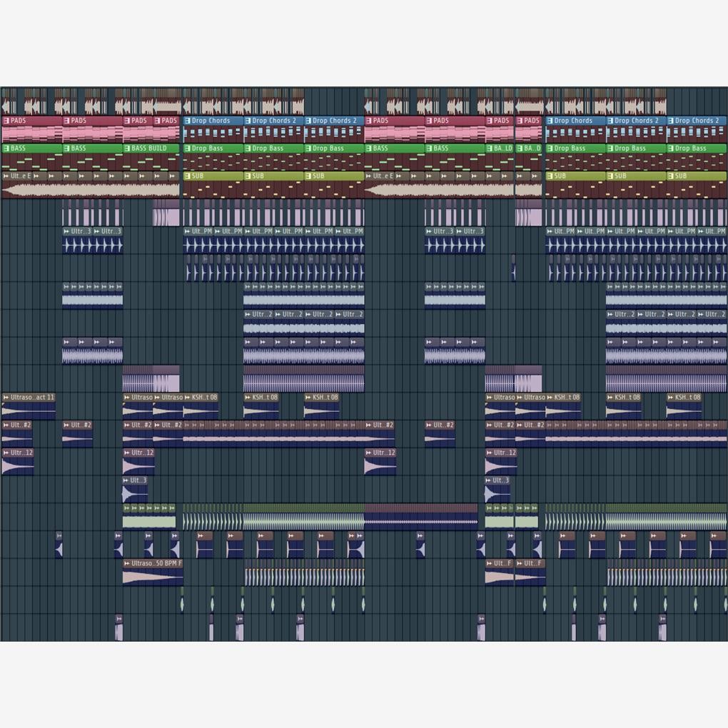Screen dimensions: 728x728
Task: Select the BASS BUILD pattern clip
Action: point(151,158)
